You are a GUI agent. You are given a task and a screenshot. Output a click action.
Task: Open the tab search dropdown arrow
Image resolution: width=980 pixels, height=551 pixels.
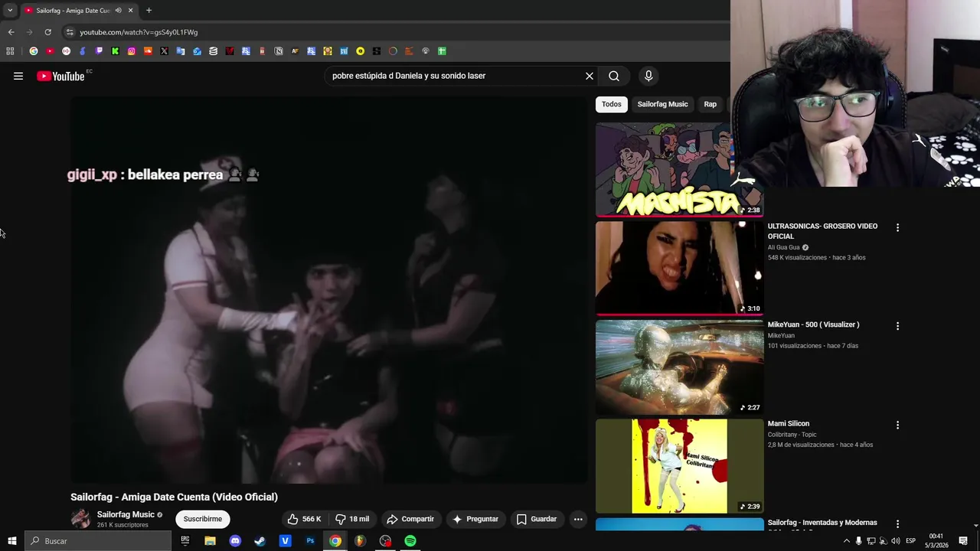pos(10,11)
